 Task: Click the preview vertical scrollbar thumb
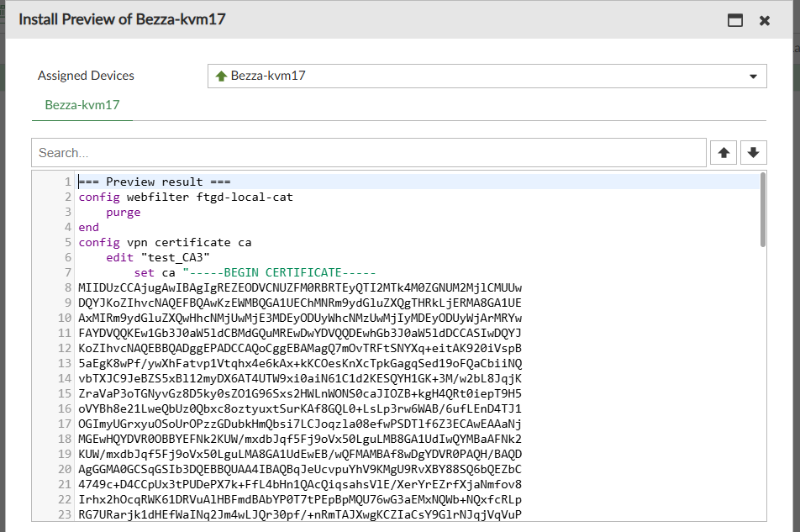click(762, 209)
